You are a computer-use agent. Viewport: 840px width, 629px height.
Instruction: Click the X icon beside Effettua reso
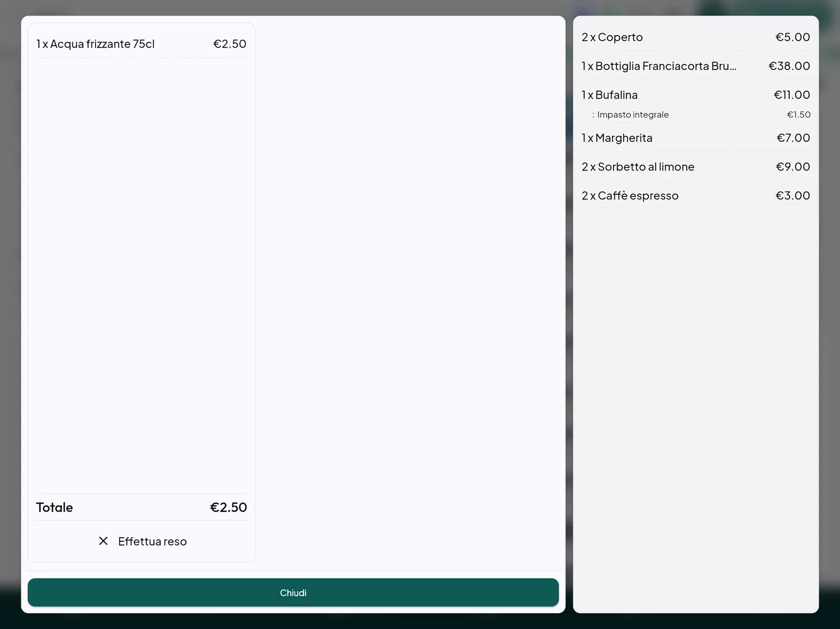point(103,541)
